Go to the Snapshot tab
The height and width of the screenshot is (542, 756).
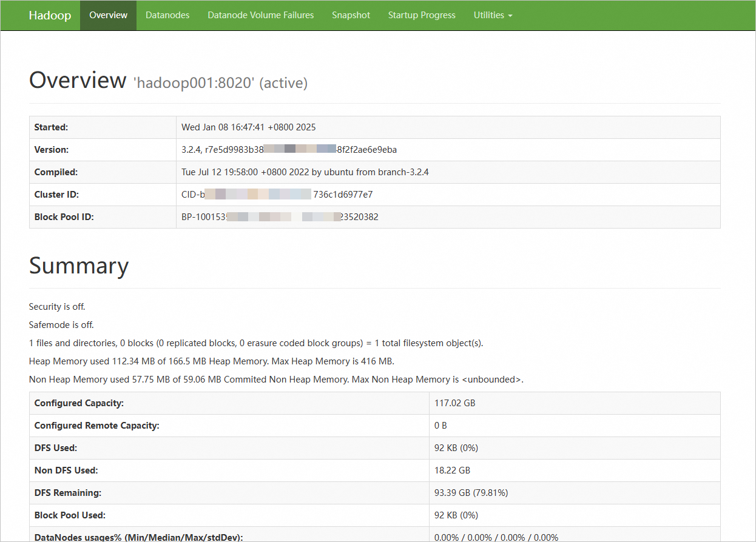click(351, 15)
